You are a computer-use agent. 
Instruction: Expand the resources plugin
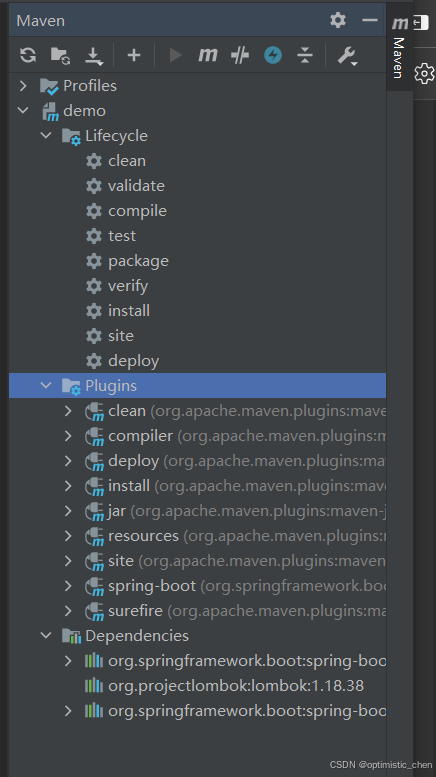point(68,536)
